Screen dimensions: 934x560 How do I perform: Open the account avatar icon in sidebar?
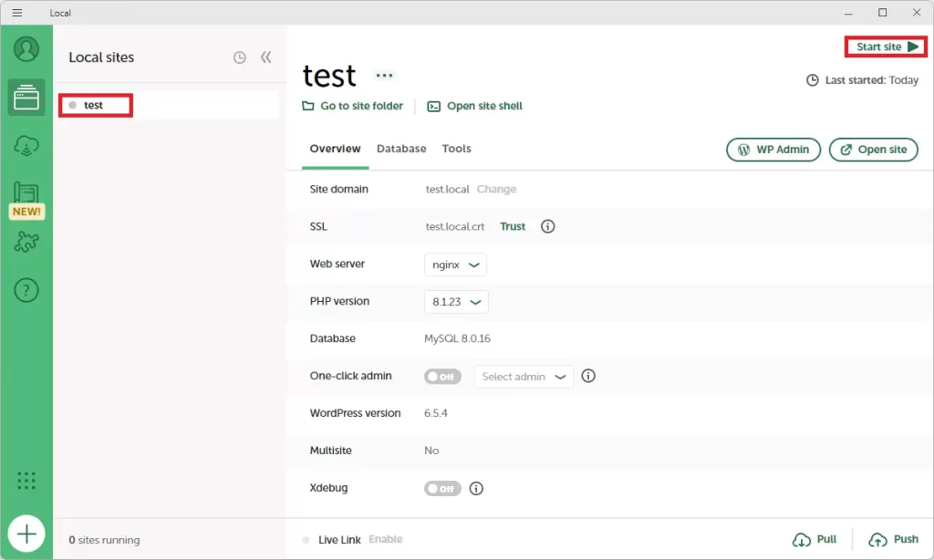(x=26, y=48)
